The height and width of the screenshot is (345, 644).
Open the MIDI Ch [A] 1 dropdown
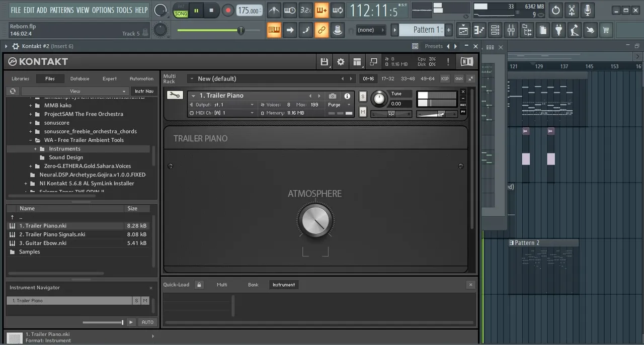point(222,113)
